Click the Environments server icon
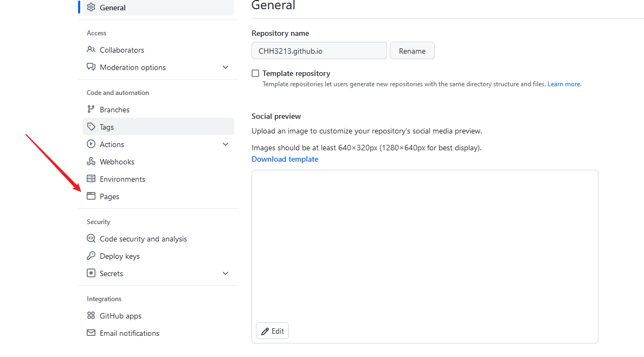The image size is (644, 357). pyautogui.click(x=91, y=178)
